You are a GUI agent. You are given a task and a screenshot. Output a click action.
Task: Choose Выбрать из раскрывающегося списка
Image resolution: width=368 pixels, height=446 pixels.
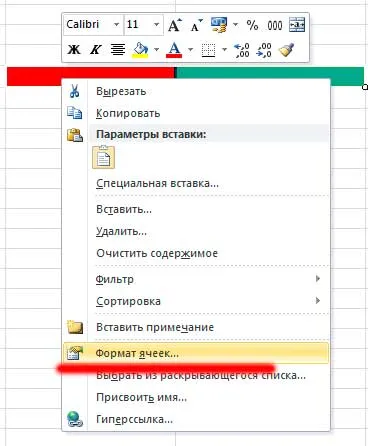coord(196,375)
